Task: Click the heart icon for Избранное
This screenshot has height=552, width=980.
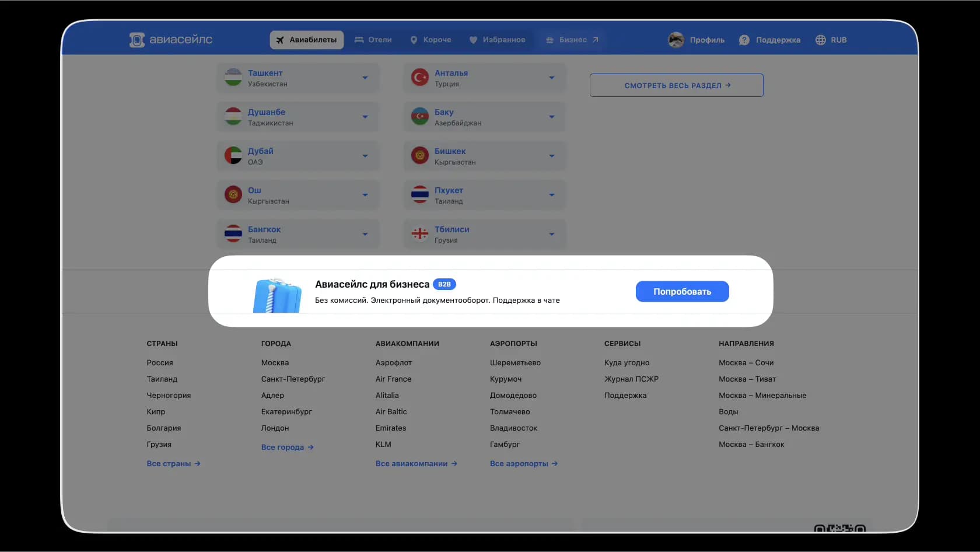Action: pyautogui.click(x=474, y=40)
